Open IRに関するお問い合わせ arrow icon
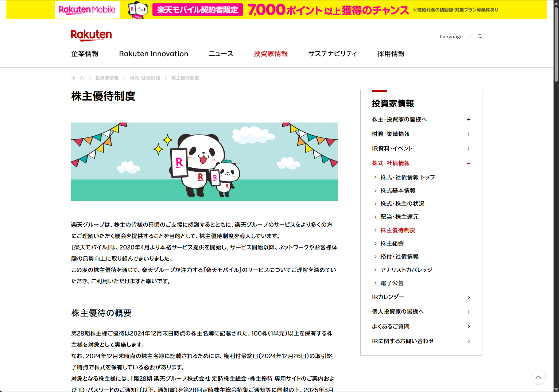The image size is (559, 392). point(469,341)
